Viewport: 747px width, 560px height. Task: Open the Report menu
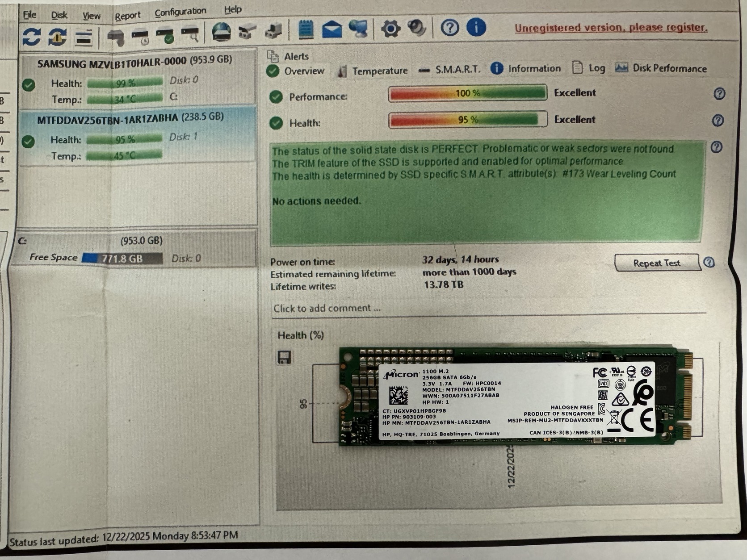128,16
